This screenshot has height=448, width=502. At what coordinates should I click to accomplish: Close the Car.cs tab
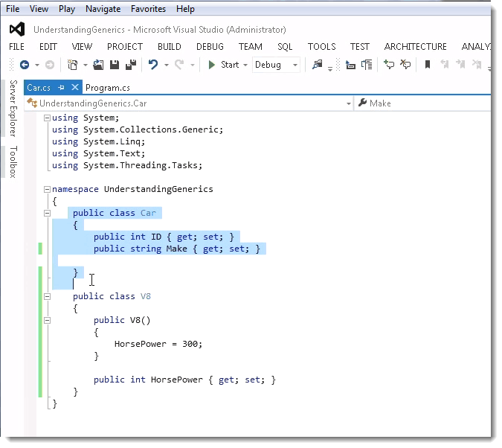click(75, 87)
